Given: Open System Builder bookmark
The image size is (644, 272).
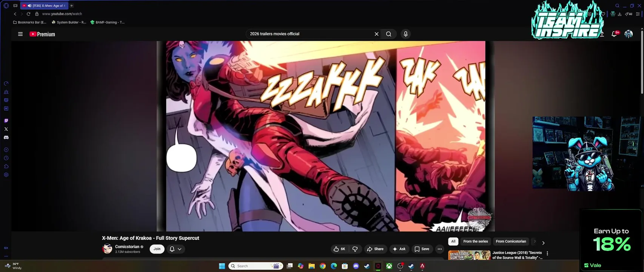Looking at the screenshot, I should [69, 22].
